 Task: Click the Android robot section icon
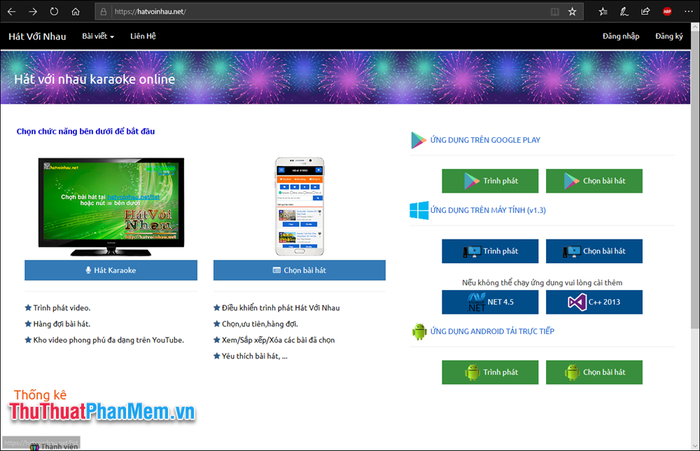click(x=419, y=332)
